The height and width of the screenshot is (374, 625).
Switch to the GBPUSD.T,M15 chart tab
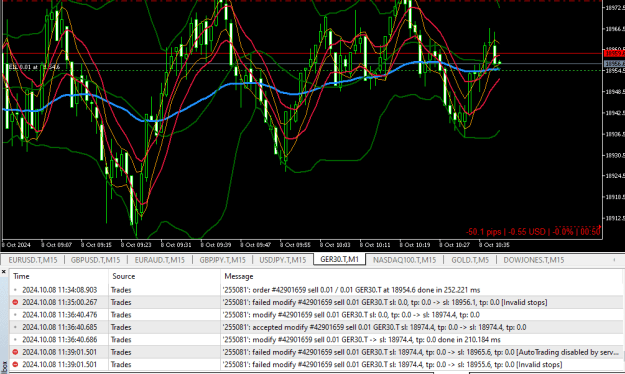(x=95, y=260)
